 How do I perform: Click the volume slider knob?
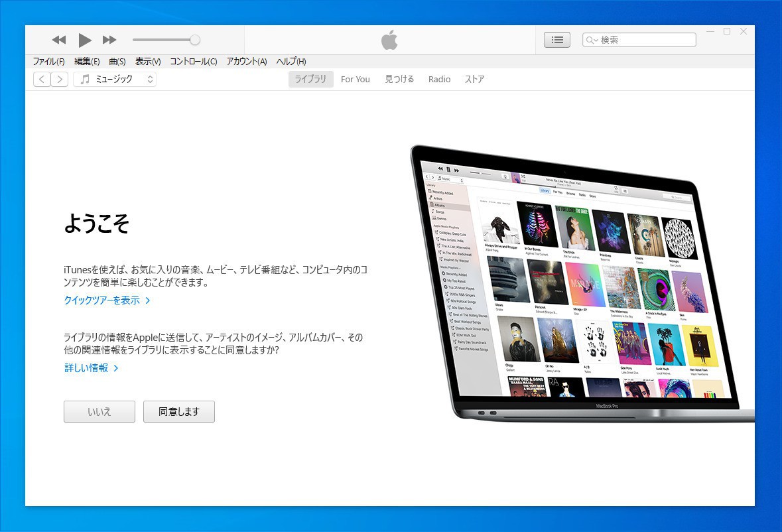tap(195, 40)
